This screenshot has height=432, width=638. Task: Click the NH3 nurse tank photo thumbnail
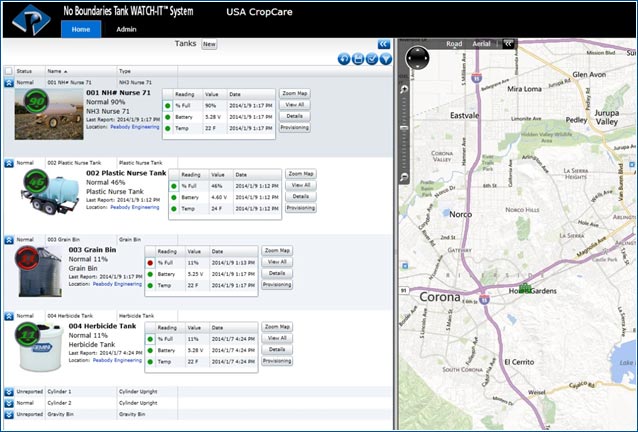(x=49, y=114)
